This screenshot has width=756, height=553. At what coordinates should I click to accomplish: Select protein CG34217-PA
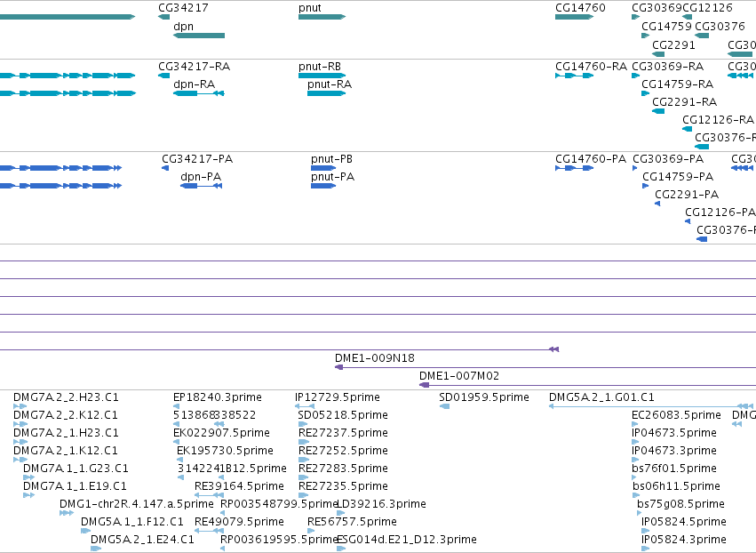[x=165, y=168]
